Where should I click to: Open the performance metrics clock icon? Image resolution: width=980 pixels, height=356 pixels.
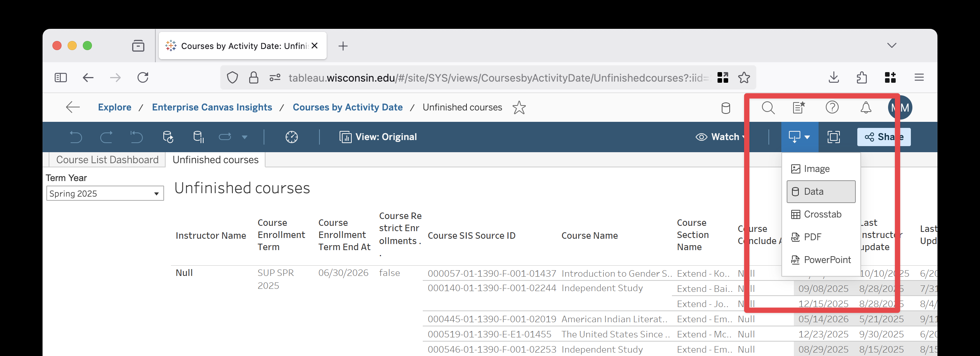[291, 137]
